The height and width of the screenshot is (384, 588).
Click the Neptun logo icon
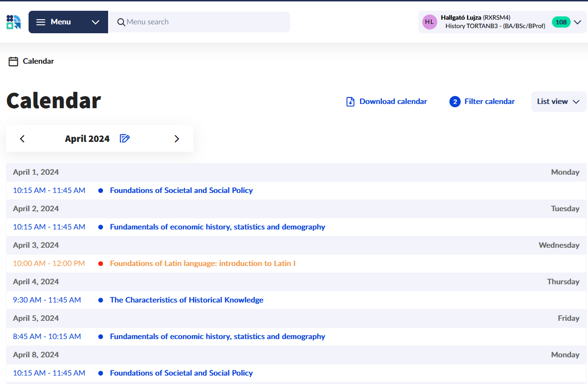[x=14, y=22]
